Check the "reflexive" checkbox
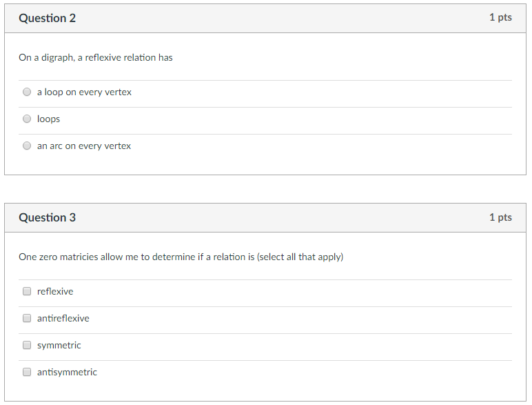 click(x=27, y=291)
